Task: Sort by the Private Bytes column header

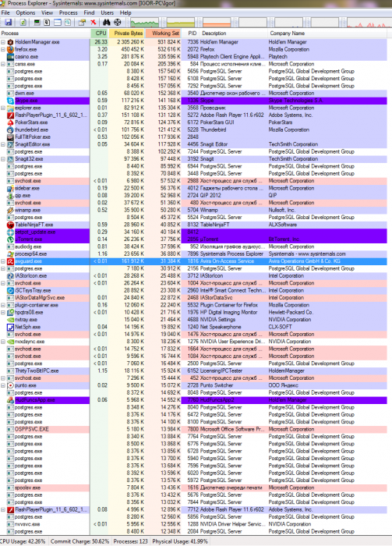Action: coord(127,34)
